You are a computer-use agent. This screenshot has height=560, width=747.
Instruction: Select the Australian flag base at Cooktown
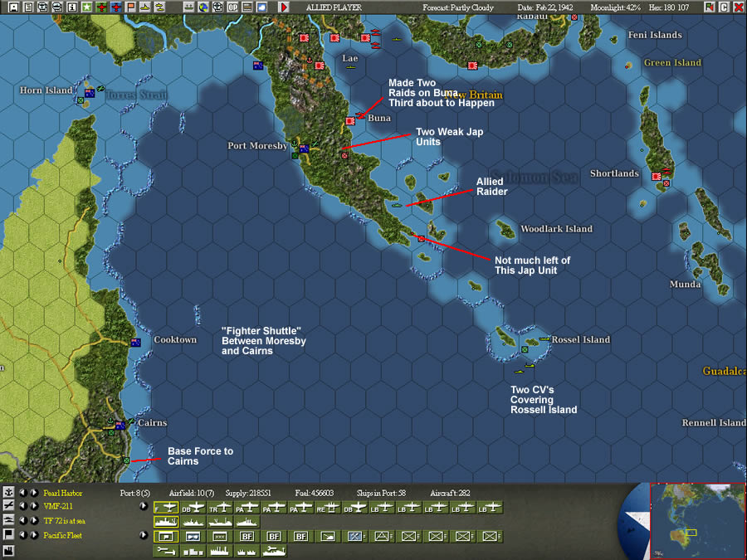tap(136, 343)
